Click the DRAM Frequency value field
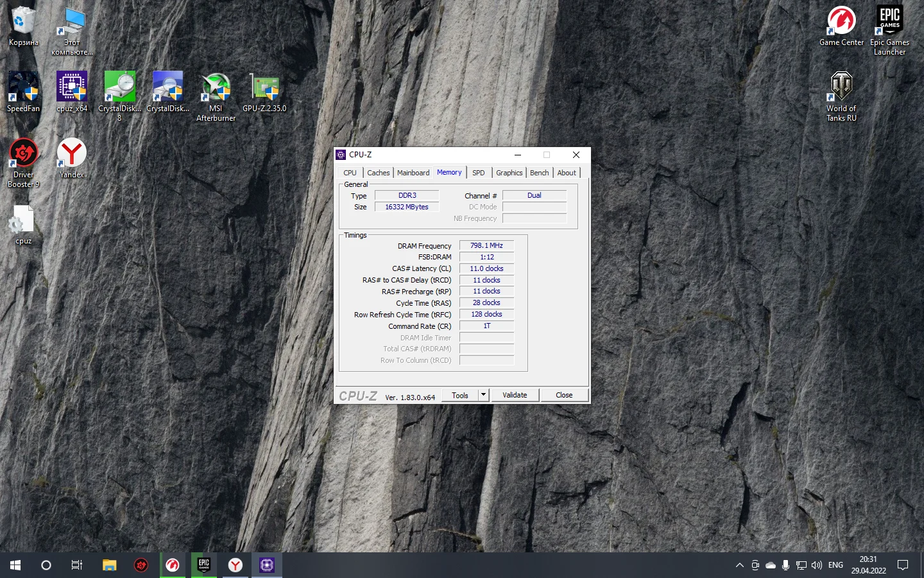924x578 pixels. 486,245
